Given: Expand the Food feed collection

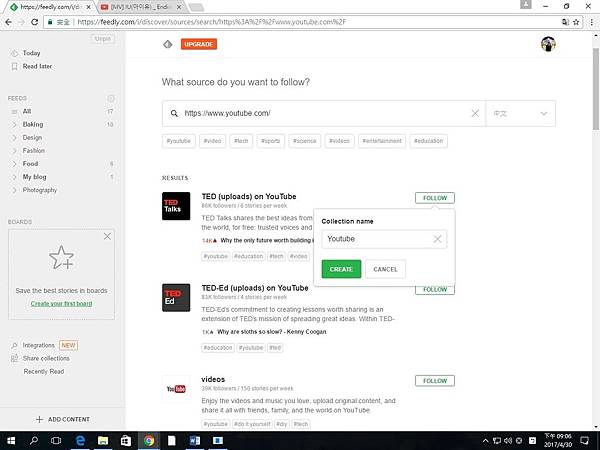Looking at the screenshot, I should [14, 164].
